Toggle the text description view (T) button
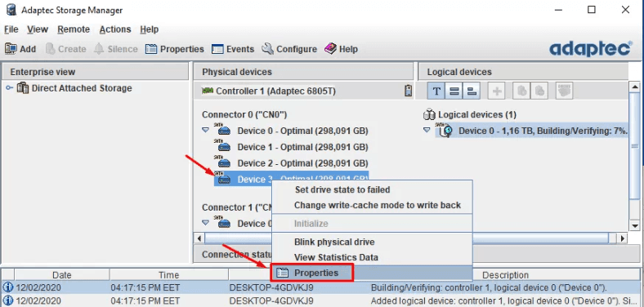The height and width of the screenshot is (307, 644). coord(436,91)
